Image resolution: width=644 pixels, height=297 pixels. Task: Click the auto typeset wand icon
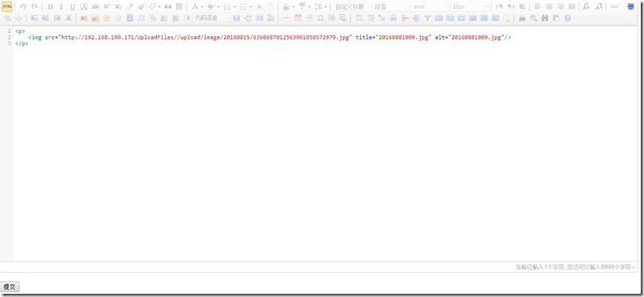[152, 6]
